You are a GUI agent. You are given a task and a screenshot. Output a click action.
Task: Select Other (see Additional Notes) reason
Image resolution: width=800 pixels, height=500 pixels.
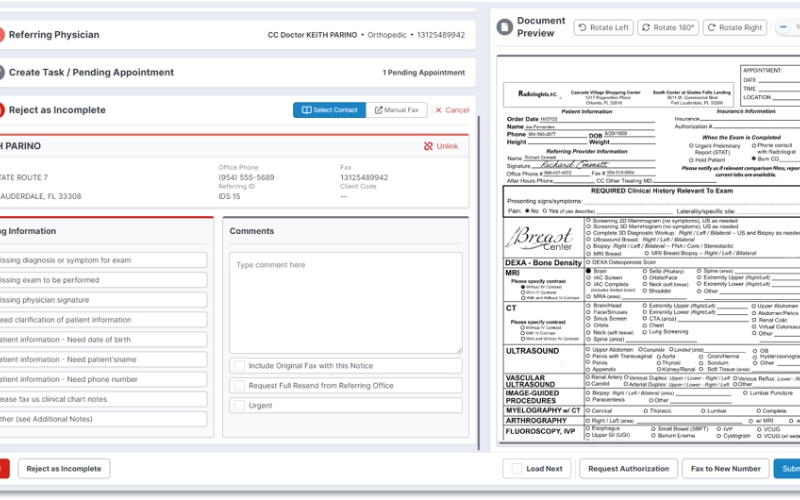103,419
